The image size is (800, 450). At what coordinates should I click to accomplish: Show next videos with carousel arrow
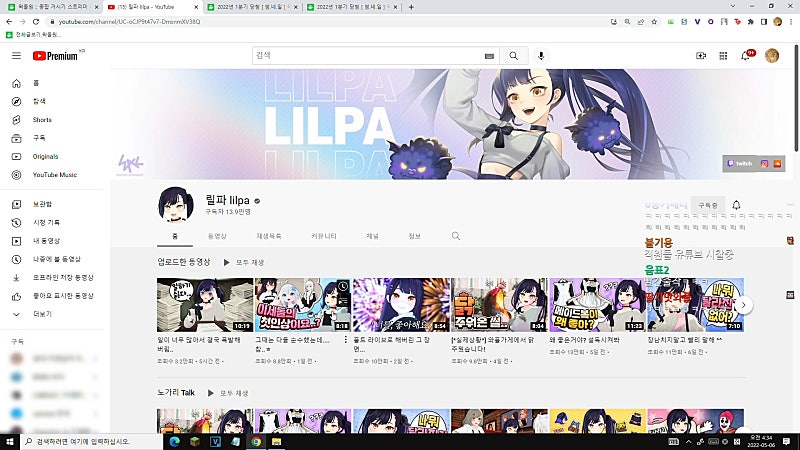point(743,305)
